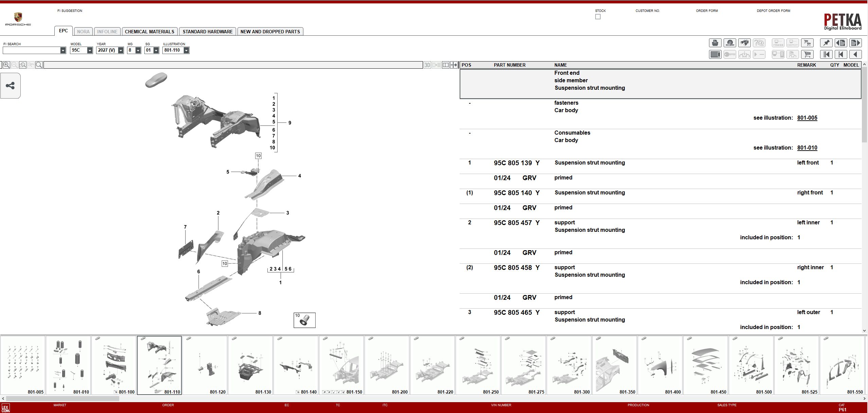
Task: Open thumbnail 801-450 roof illustration
Action: coord(706,365)
